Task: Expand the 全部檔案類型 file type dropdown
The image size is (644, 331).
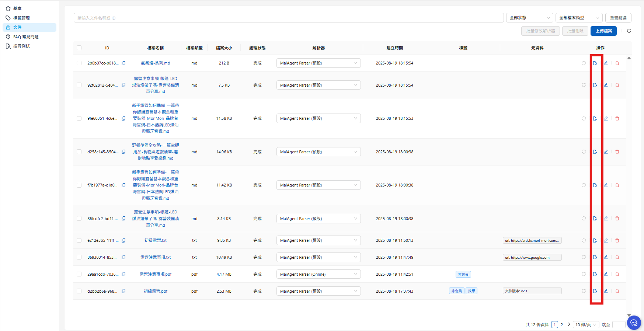Action: 579,18
